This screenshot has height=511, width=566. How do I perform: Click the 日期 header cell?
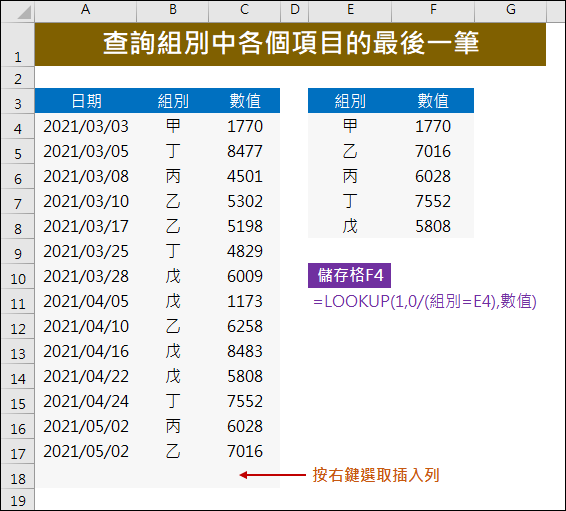tap(86, 101)
